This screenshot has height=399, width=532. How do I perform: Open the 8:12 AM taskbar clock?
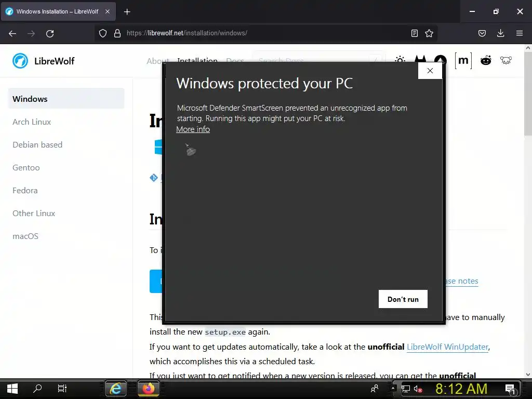461,389
